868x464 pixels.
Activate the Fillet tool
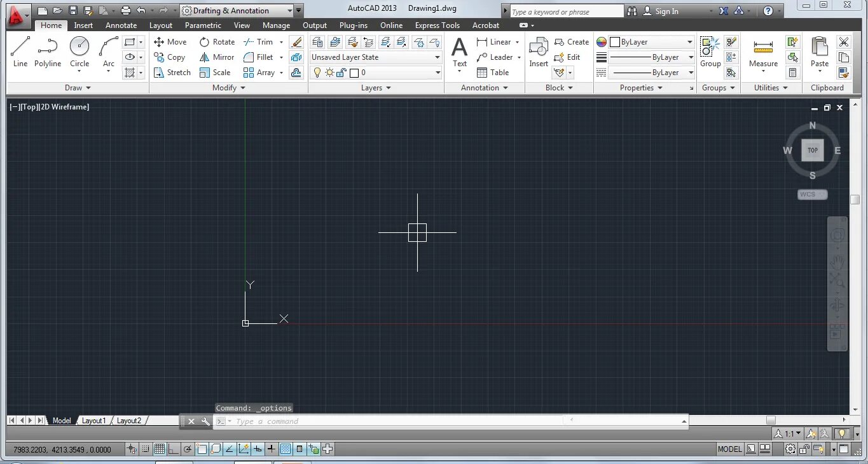coord(259,57)
